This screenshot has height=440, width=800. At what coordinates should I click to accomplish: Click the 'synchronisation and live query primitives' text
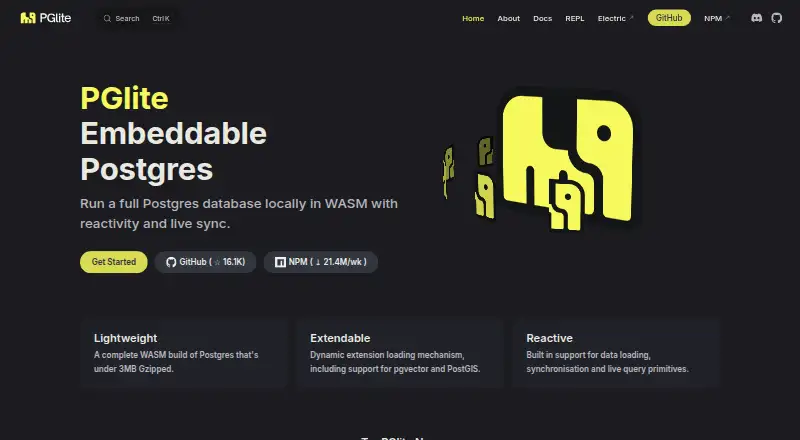tap(608, 369)
